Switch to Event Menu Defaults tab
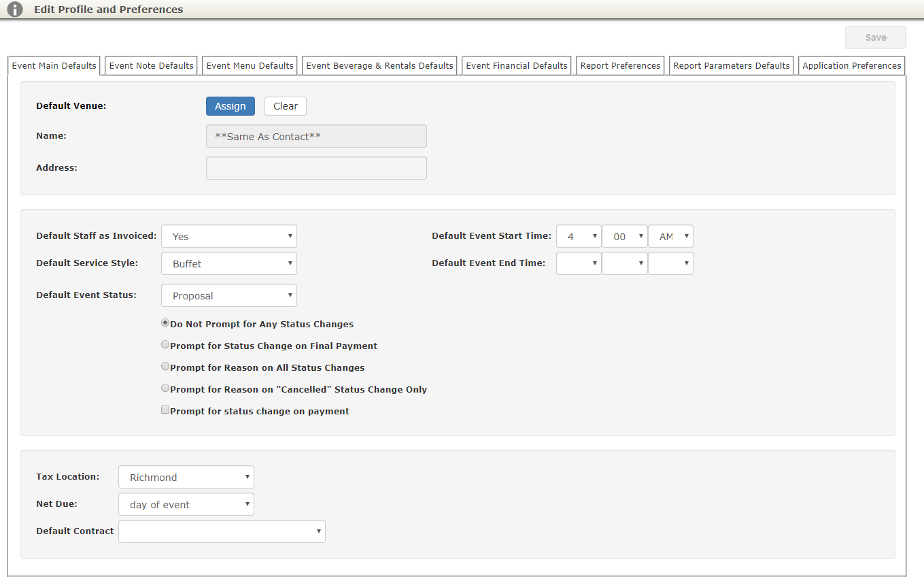The width and height of the screenshot is (924, 579). tap(250, 65)
